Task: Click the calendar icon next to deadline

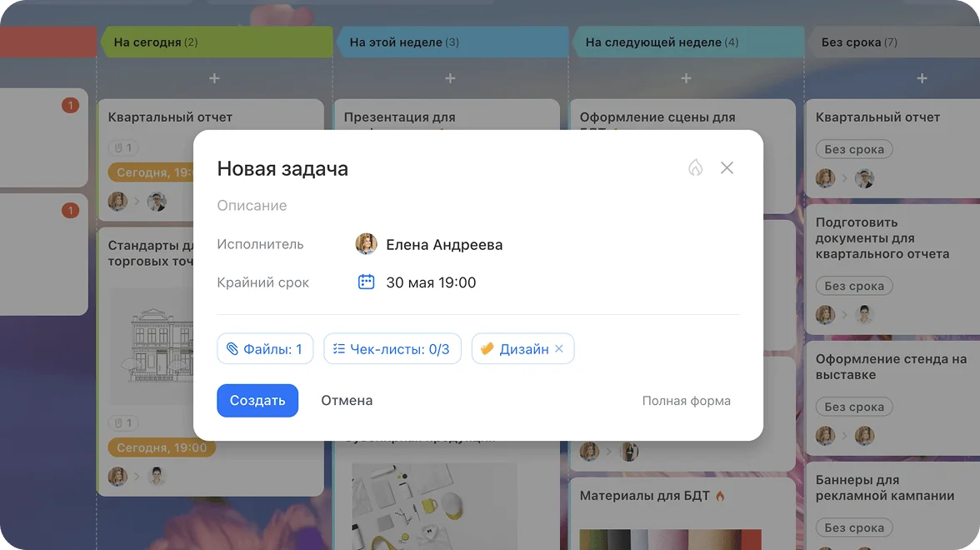Action: pos(366,282)
